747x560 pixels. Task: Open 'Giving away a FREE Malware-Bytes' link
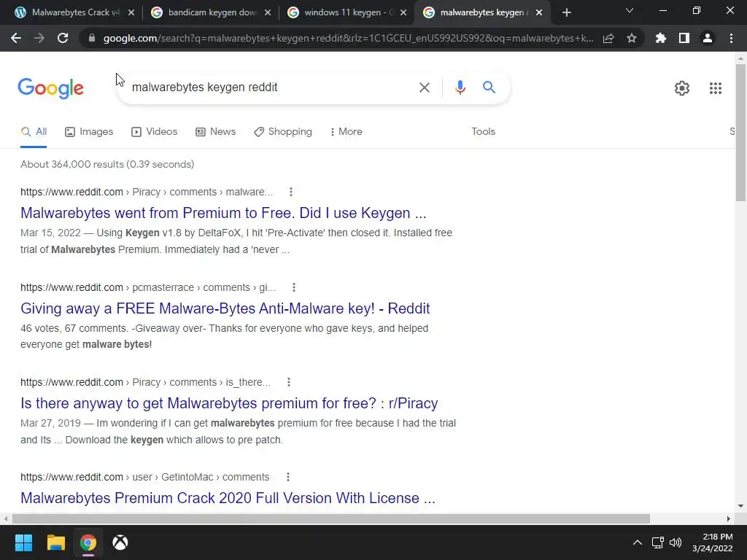tap(225, 308)
